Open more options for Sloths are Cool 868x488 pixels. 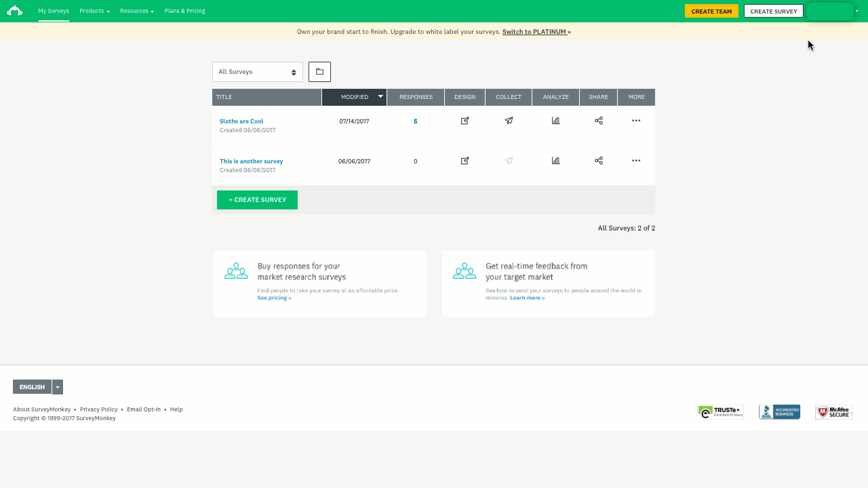636,121
